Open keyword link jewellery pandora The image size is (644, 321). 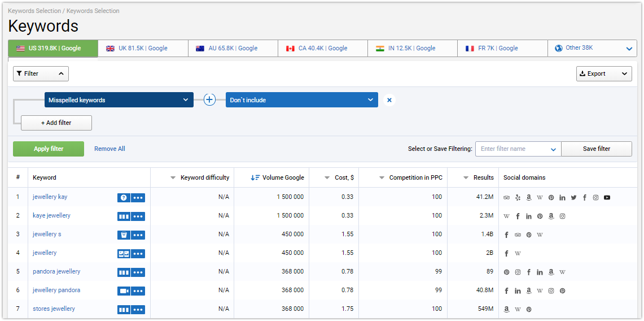tap(56, 290)
